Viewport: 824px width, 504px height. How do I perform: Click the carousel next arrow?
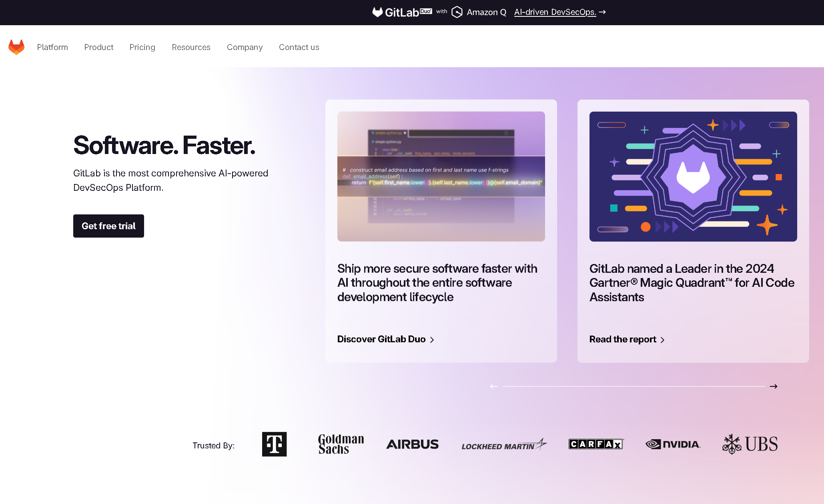pos(773,386)
